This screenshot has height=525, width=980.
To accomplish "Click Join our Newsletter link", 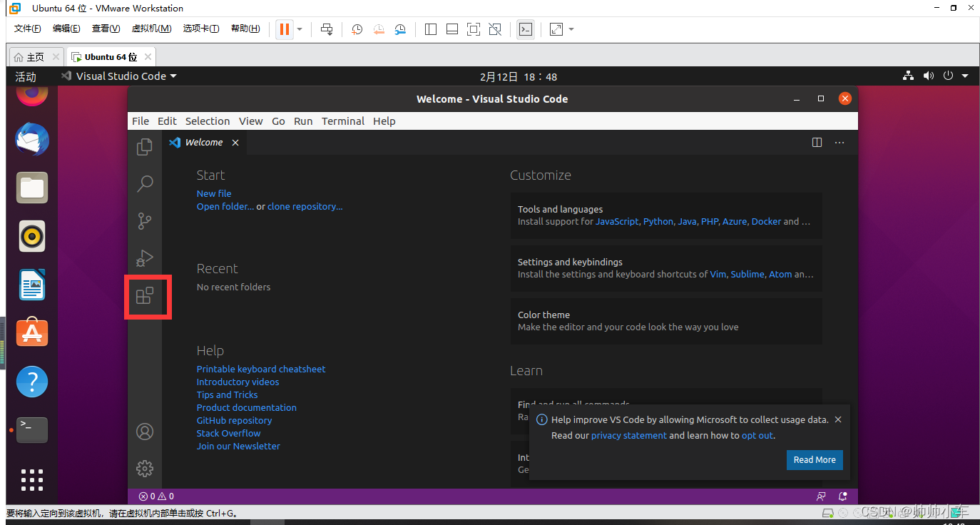I will [238, 446].
